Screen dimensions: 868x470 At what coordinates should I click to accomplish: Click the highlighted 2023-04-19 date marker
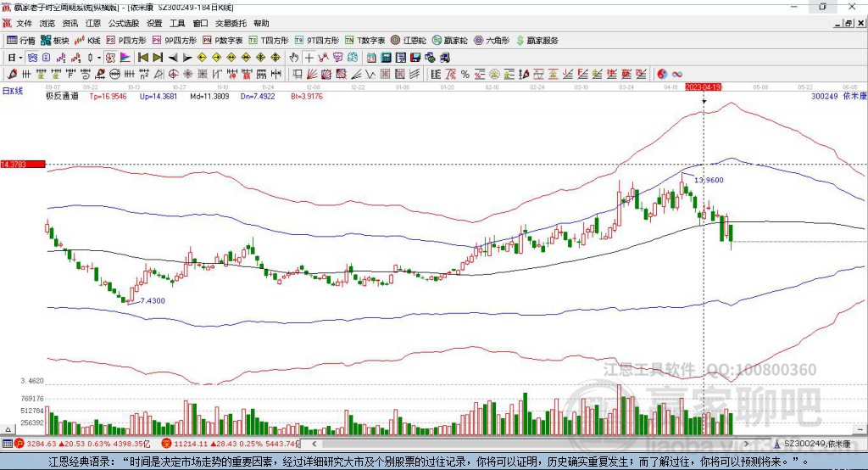pyautogui.click(x=703, y=87)
